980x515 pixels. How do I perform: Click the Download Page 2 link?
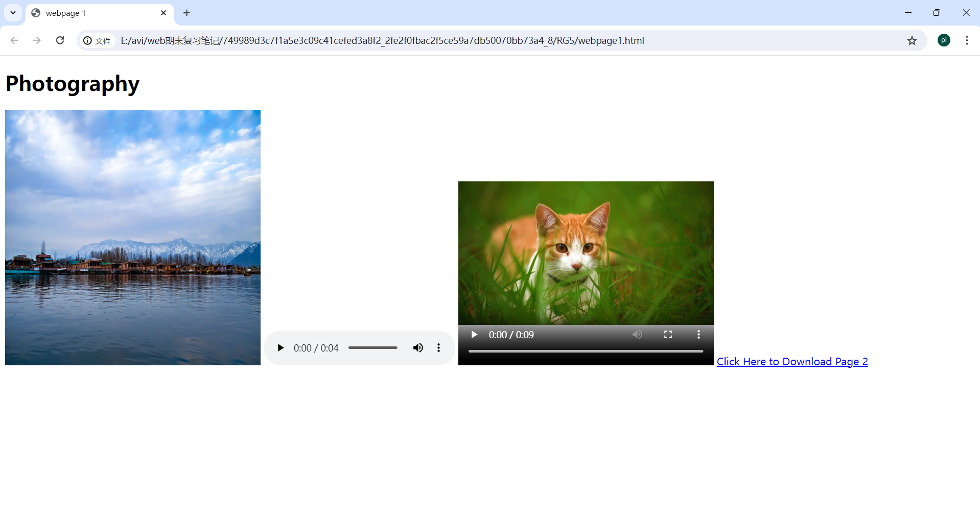[x=792, y=362]
